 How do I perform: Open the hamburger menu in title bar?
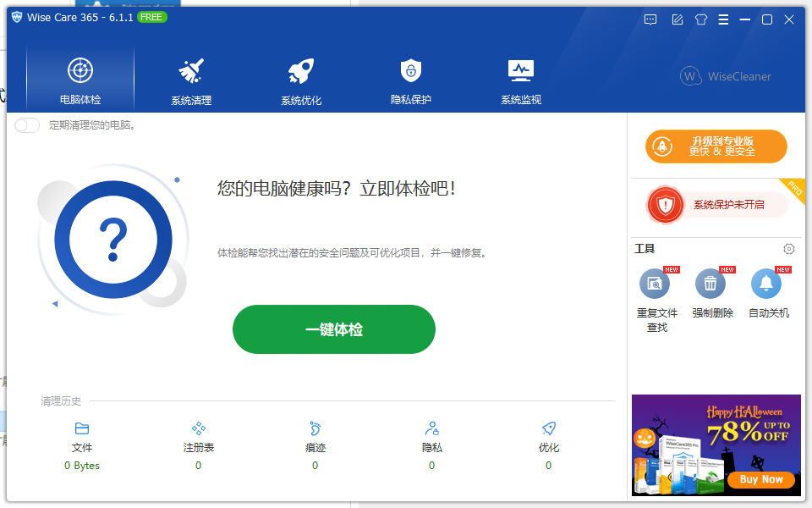[723, 19]
